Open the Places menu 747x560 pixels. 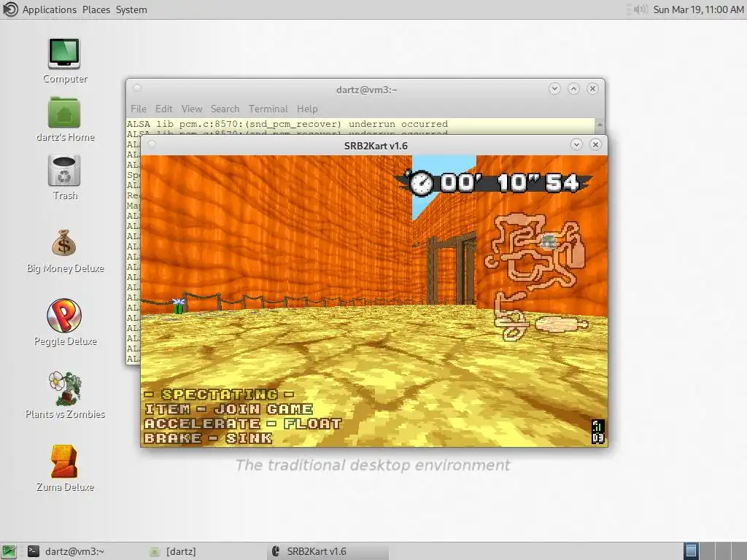tap(96, 9)
